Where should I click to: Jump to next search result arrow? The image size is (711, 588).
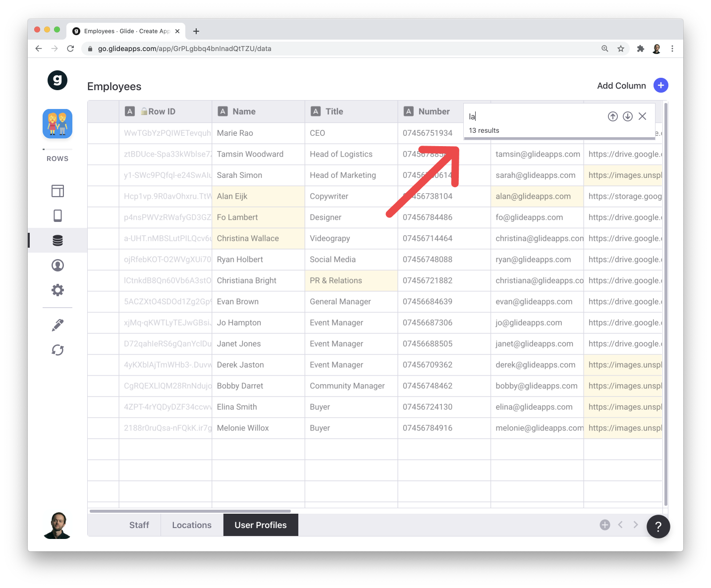[628, 116]
